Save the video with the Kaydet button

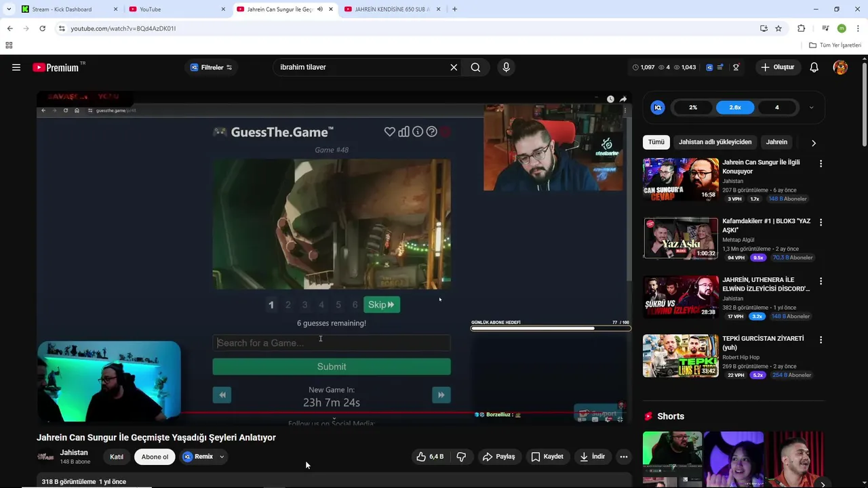(547, 457)
